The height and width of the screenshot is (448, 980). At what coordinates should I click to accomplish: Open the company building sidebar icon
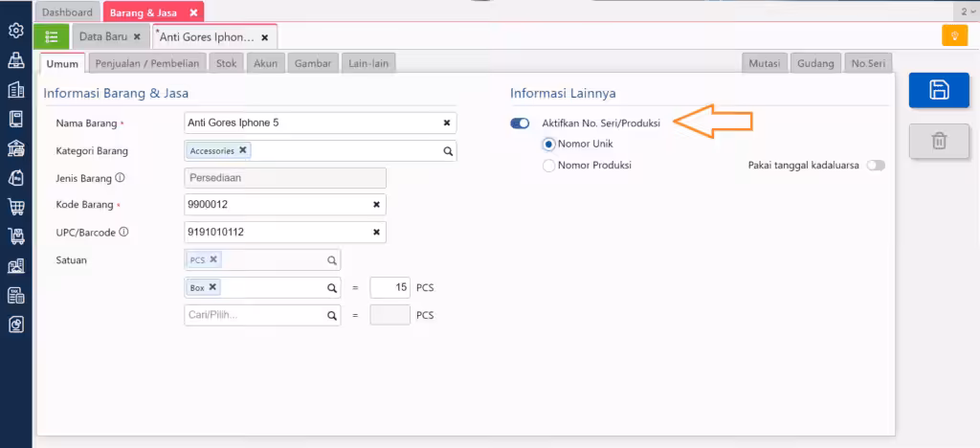16,89
